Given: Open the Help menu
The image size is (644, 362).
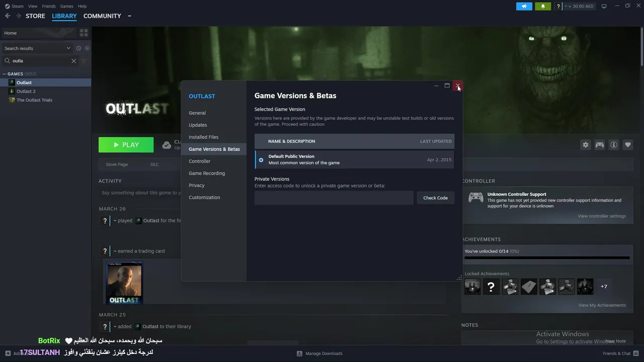Looking at the screenshot, I should click(x=82, y=6).
